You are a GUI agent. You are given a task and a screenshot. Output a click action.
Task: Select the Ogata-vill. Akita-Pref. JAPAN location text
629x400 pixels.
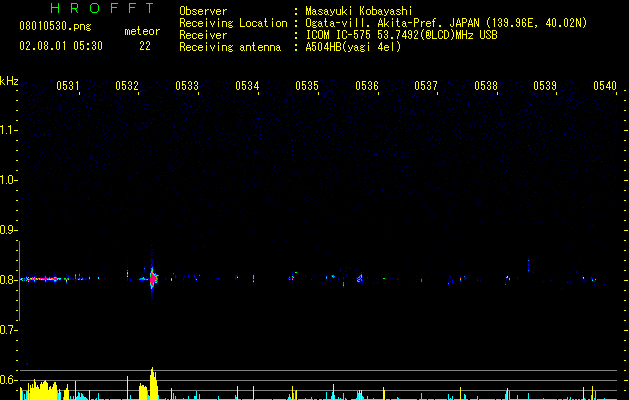446,23
